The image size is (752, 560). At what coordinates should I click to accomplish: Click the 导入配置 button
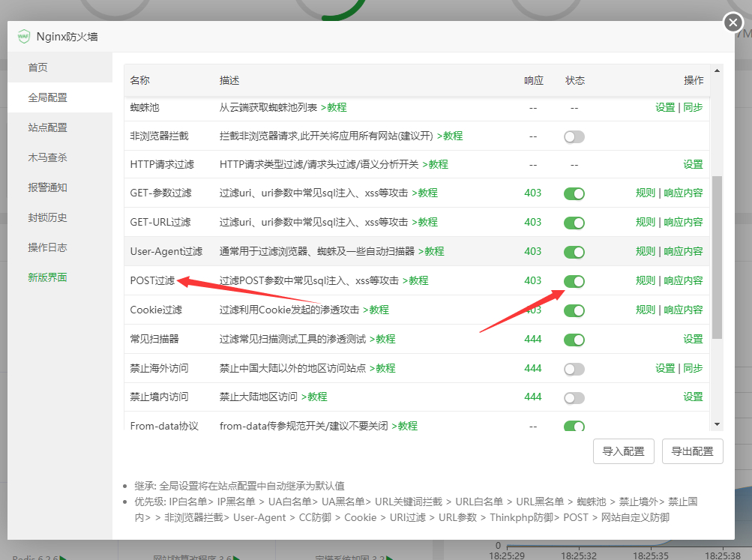pos(623,451)
